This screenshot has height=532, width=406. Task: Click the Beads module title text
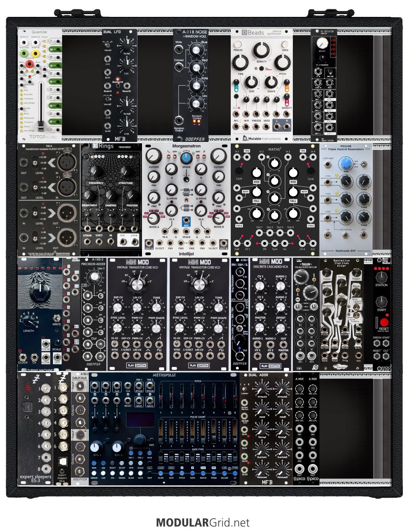(x=256, y=32)
